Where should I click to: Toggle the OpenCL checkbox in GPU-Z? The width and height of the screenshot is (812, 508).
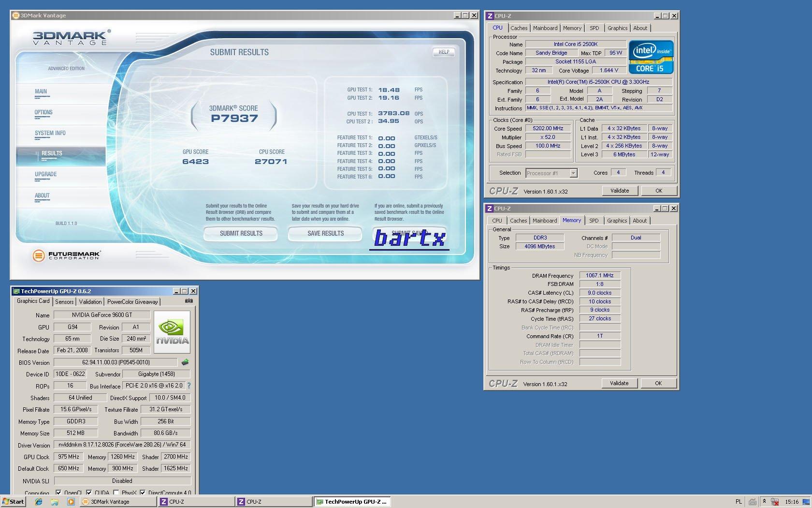click(58, 493)
